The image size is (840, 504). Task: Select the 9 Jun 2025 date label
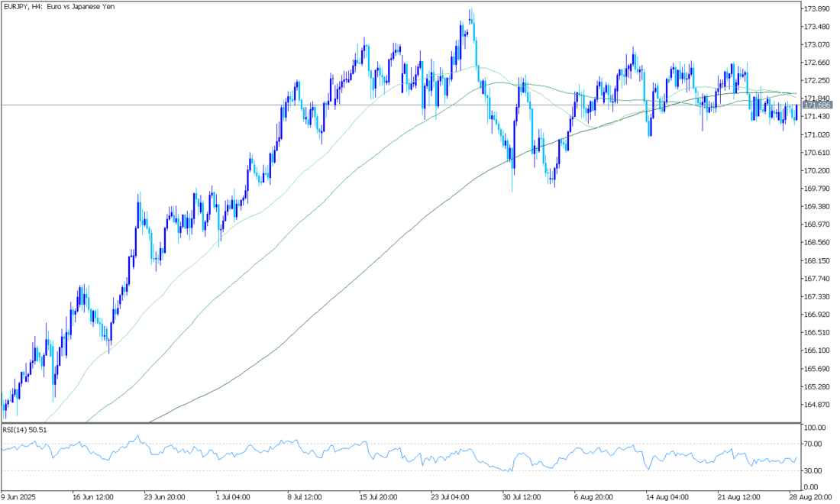20,495
